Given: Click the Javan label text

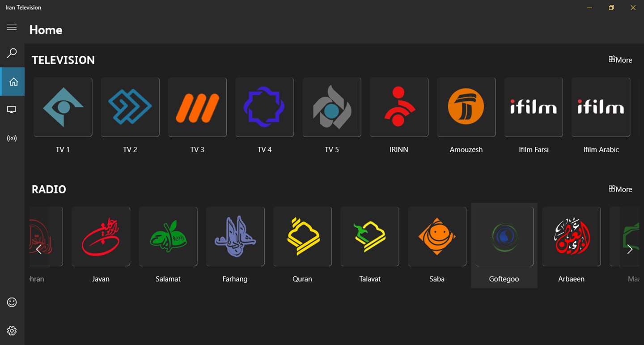Looking at the screenshot, I should tap(101, 279).
